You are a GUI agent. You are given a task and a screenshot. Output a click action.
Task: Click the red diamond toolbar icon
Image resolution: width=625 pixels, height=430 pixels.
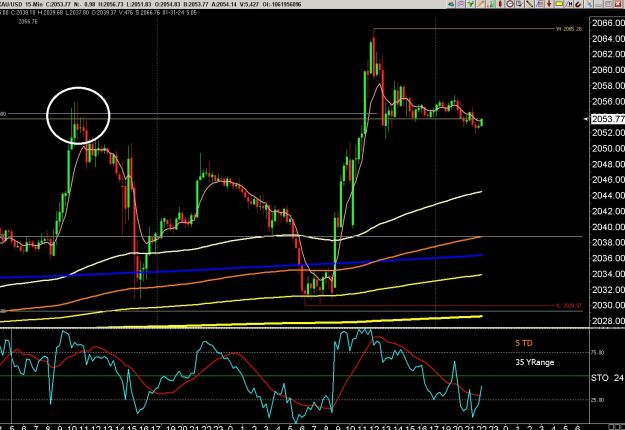pyautogui.click(x=500, y=4)
